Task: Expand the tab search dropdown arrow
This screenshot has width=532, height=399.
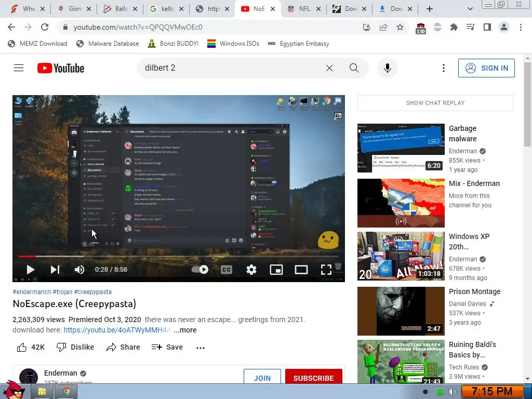Action: (470, 9)
